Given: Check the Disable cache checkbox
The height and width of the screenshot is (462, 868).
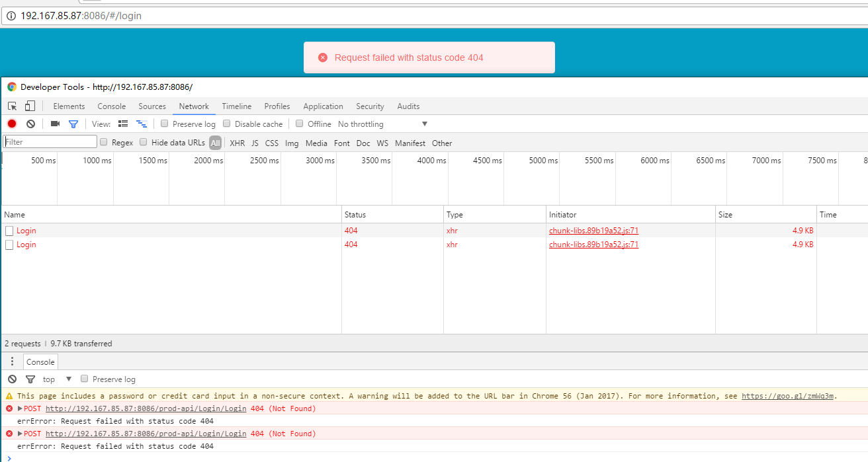Looking at the screenshot, I should (227, 124).
